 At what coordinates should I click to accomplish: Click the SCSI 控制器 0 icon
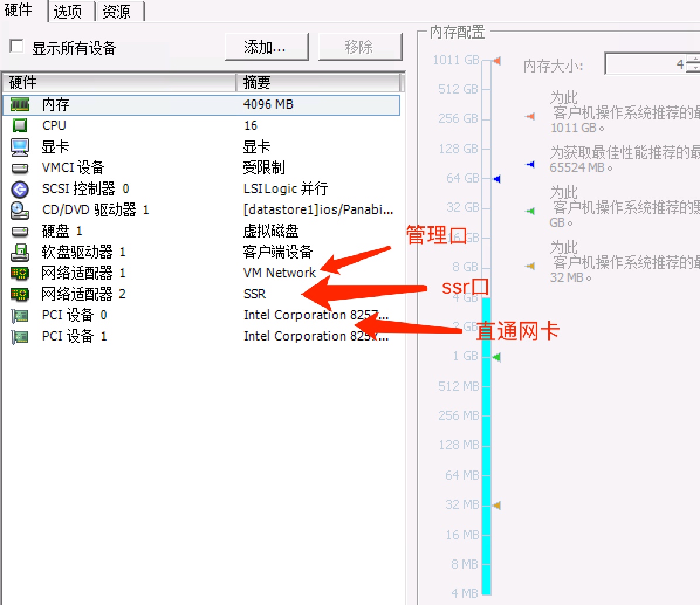click(20, 189)
